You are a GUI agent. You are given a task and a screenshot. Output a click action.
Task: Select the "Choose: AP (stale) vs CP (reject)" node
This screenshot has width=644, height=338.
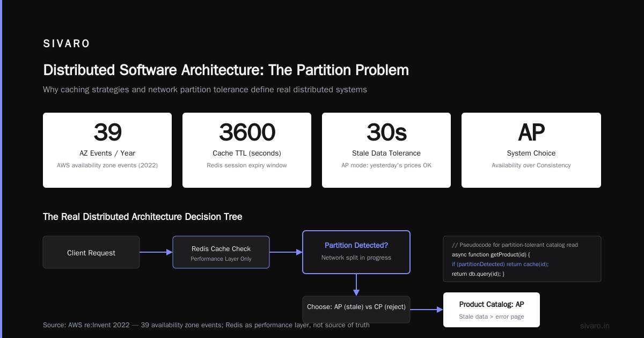tap(356, 310)
